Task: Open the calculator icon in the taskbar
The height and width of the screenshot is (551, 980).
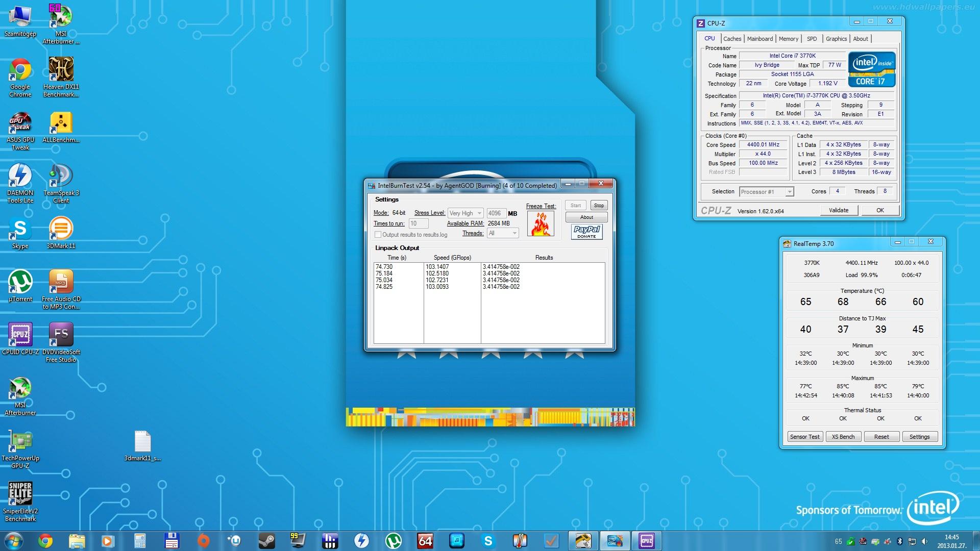Action: pos(140,541)
